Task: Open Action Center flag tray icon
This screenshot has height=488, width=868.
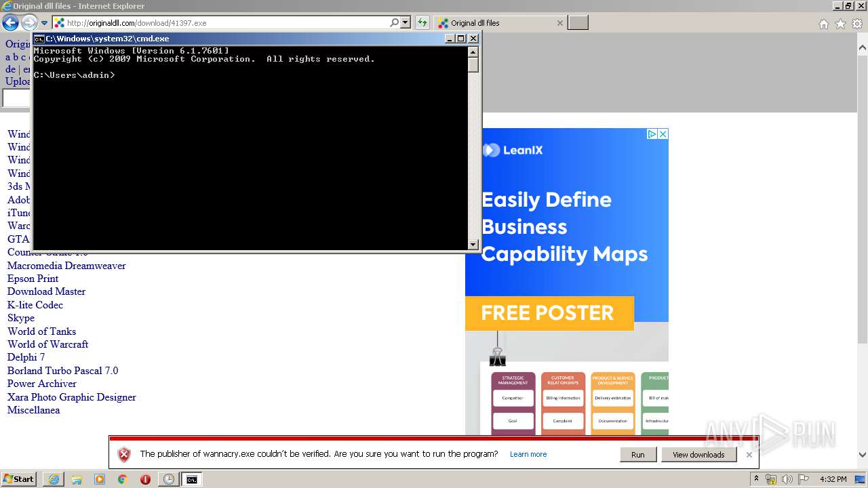Action: pos(804,479)
